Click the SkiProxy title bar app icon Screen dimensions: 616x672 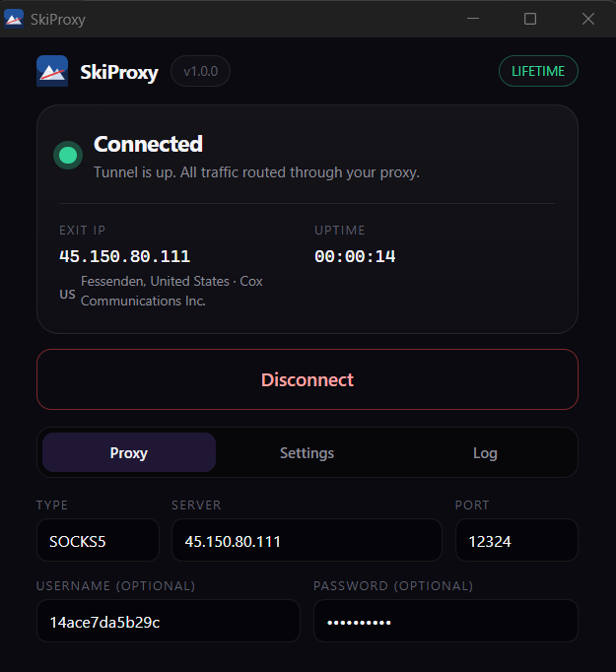point(14,19)
